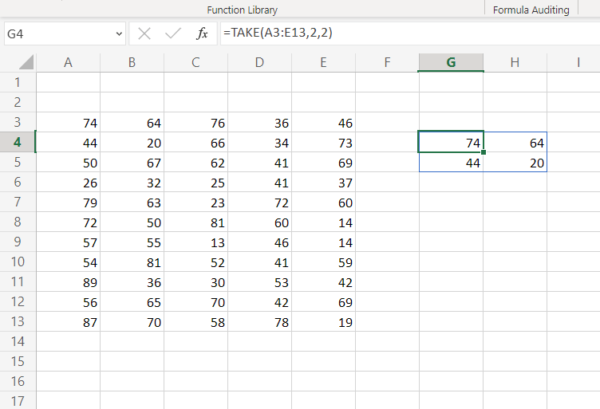Click the Select All corner triangle

click(26, 62)
